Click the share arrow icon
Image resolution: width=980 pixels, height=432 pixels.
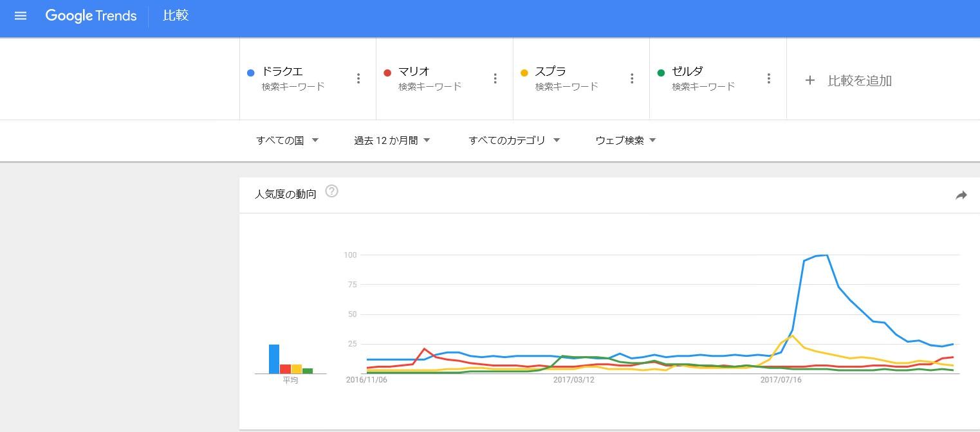click(x=961, y=195)
